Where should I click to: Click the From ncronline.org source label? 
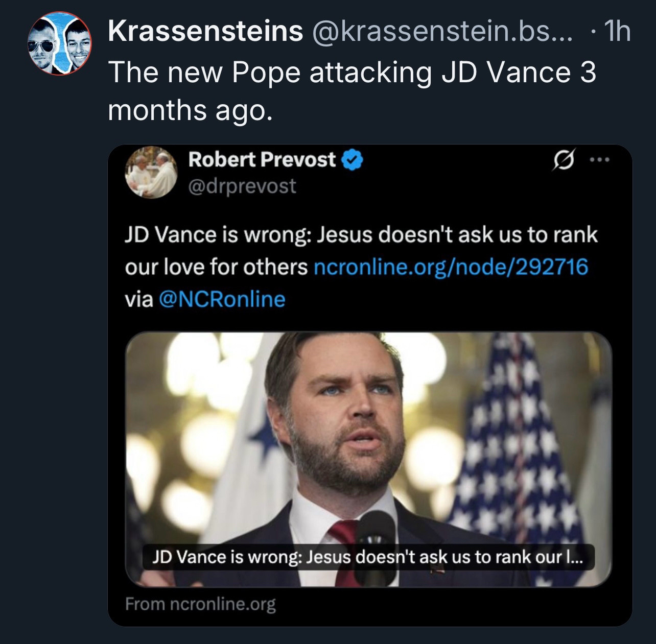pyautogui.click(x=200, y=604)
